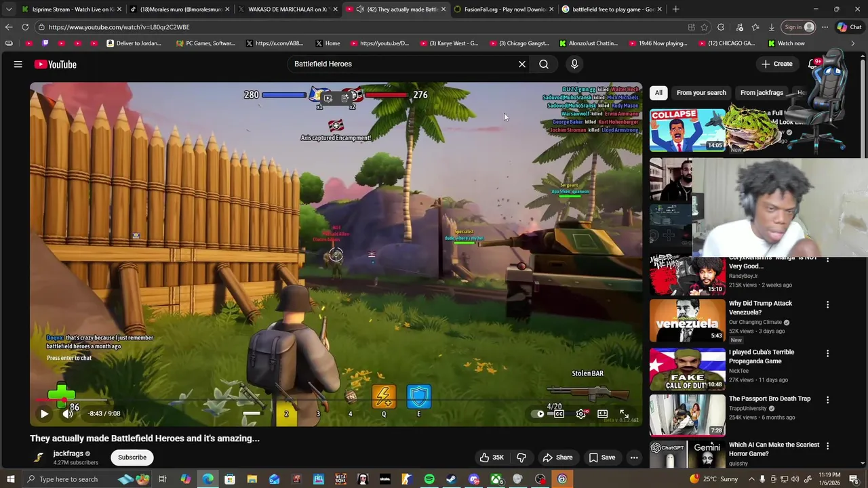This screenshot has height=488, width=868.
Task: Share the video
Action: (557, 457)
